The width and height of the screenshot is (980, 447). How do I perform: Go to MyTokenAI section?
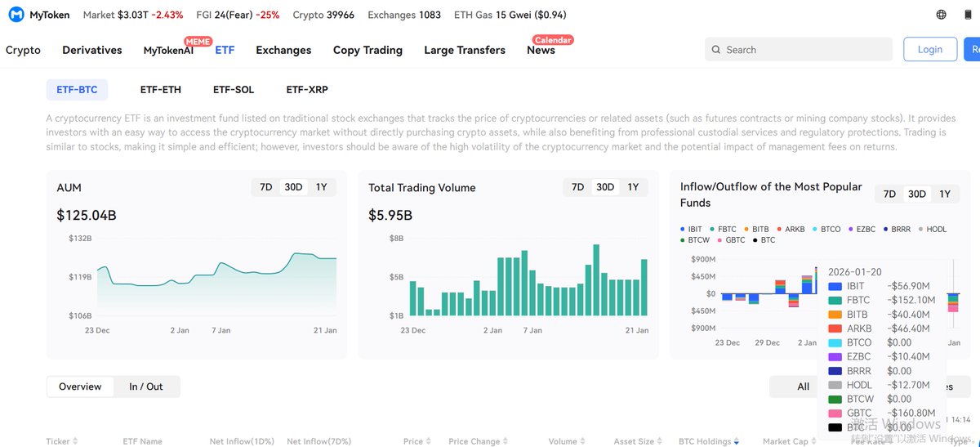pos(169,50)
